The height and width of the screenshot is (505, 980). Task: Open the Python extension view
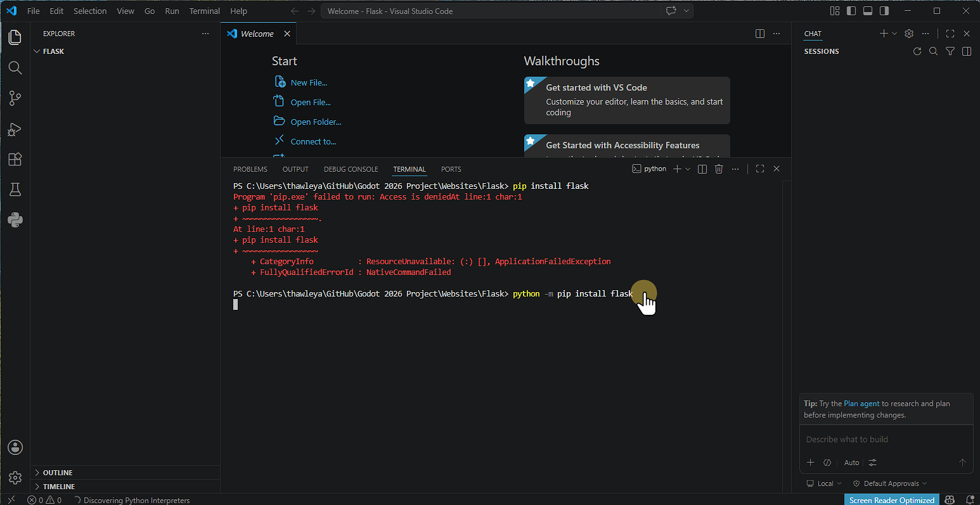(x=15, y=220)
